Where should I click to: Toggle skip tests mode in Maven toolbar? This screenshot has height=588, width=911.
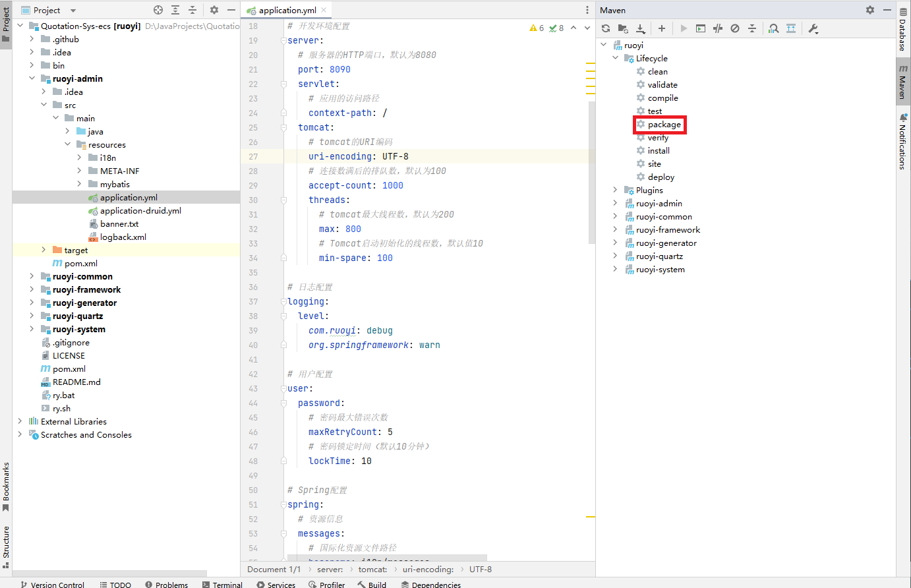735,28
